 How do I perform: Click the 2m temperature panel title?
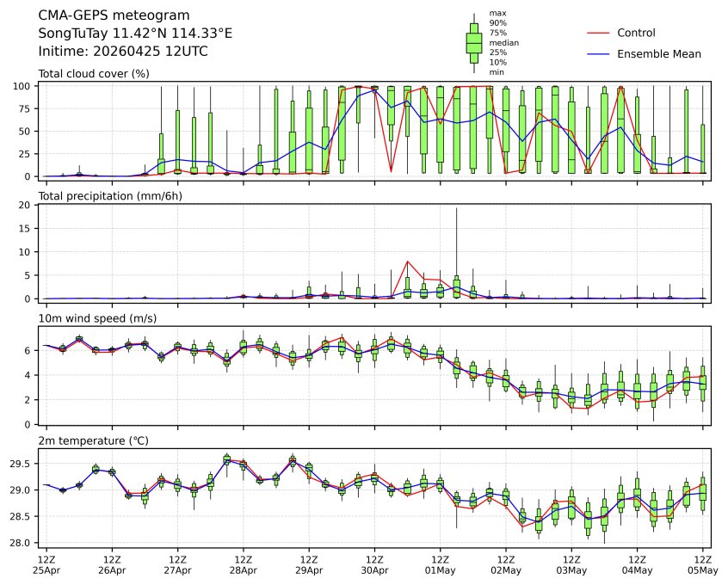point(94,440)
